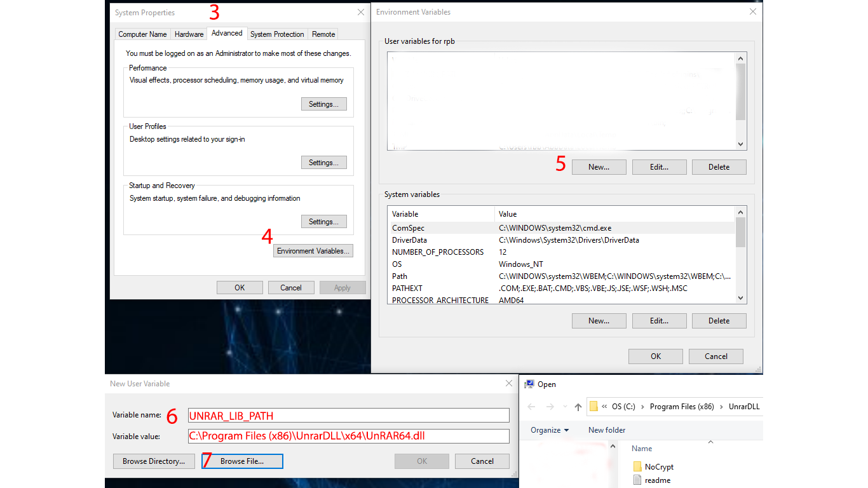This screenshot has height=488, width=868.
Task: Click the user variables scrollbar down arrow
Action: click(x=740, y=144)
